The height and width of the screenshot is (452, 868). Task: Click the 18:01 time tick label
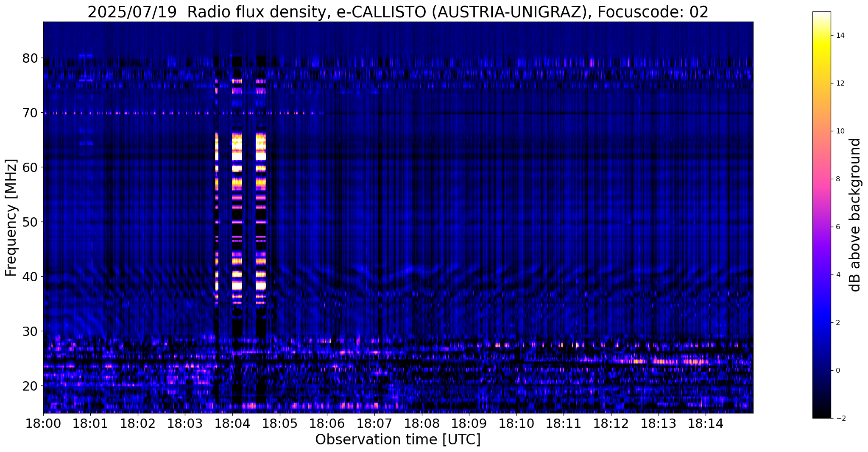[90, 423]
